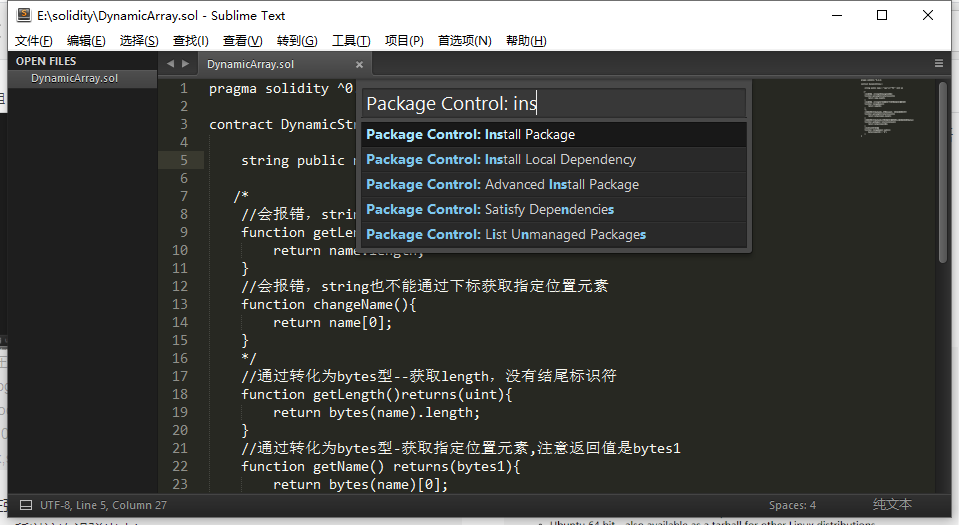Click the tab forward arrow icon
Image resolution: width=959 pixels, height=525 pixels.
[x=185, y=64]
